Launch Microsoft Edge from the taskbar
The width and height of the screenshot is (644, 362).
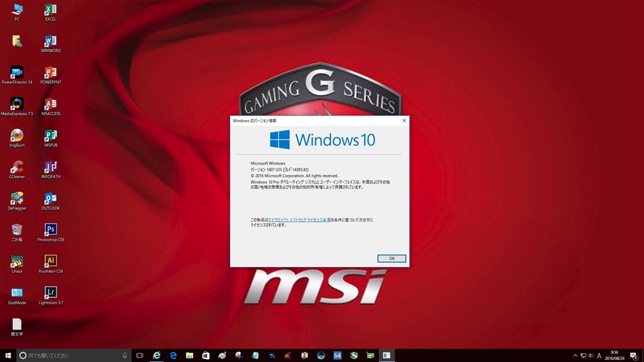(x=173, y=356)
